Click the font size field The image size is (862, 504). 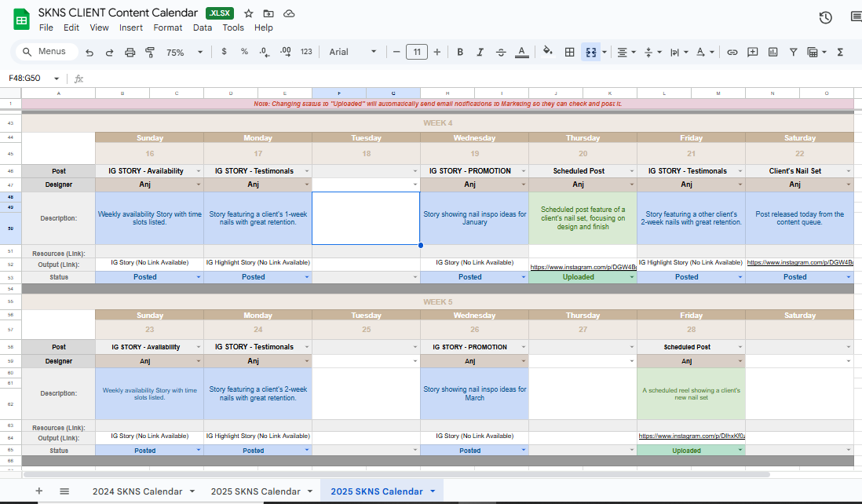[x=417, y=53]
